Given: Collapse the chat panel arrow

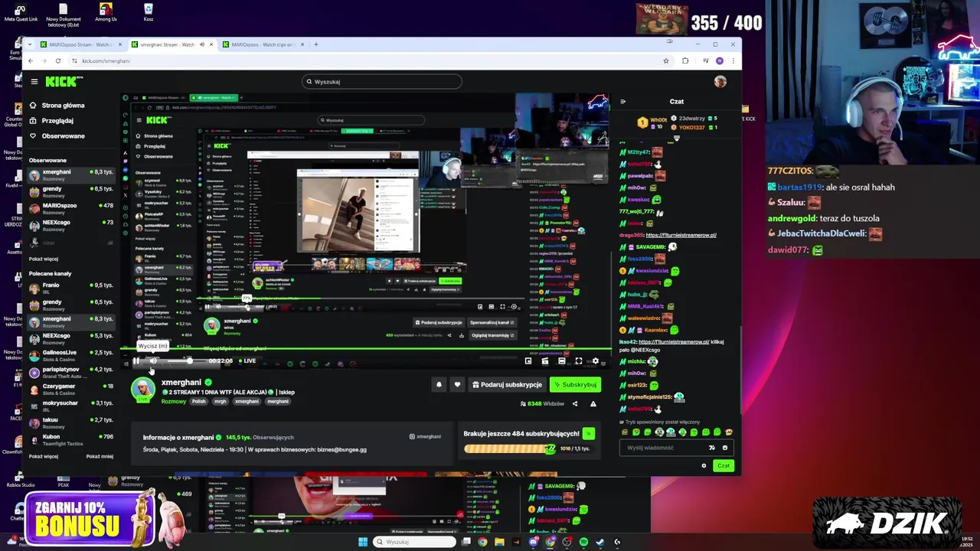Looking at the screenshot, I should [x=622, y=102].
